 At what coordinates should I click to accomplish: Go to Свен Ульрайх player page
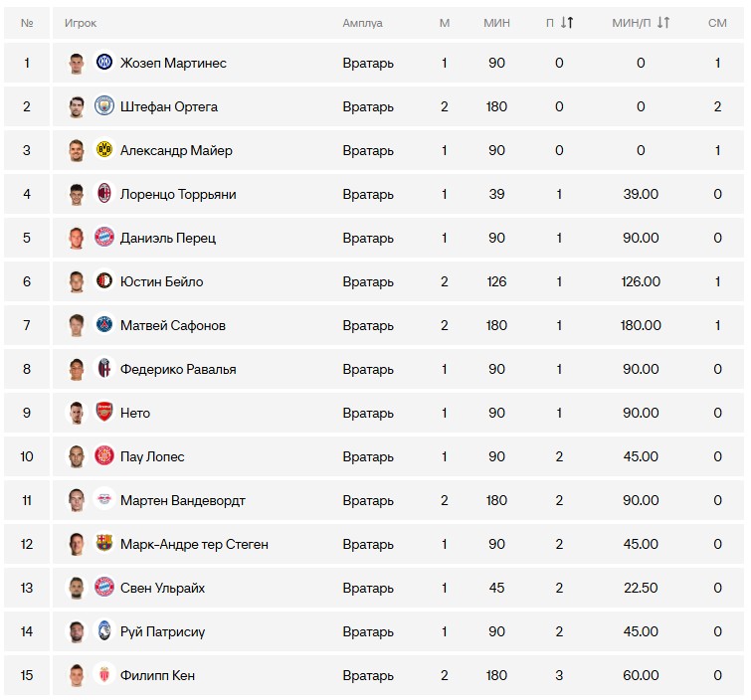pyautogui.click(x=162, y=588)
